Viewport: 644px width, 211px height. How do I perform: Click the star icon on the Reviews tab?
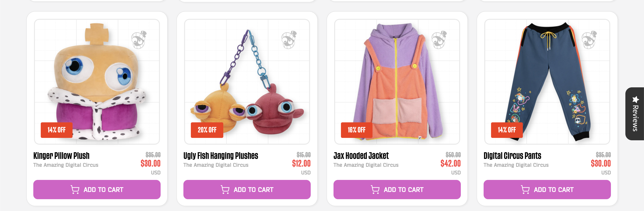click(x=635, y=99)
